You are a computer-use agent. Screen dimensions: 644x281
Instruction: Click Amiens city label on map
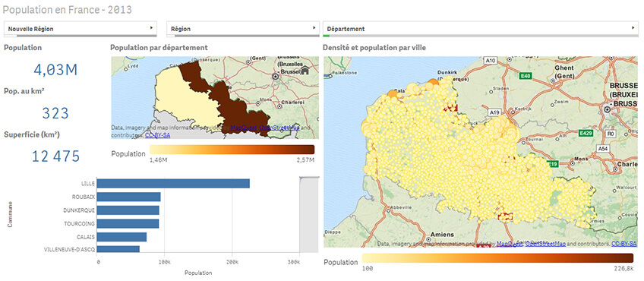442,235
